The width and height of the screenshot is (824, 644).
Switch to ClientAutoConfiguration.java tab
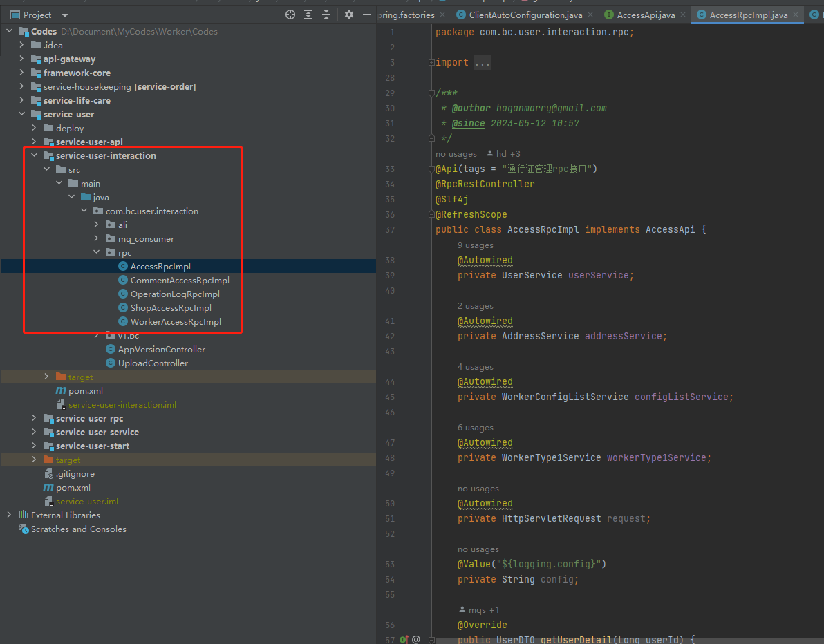tap(525, 15)
